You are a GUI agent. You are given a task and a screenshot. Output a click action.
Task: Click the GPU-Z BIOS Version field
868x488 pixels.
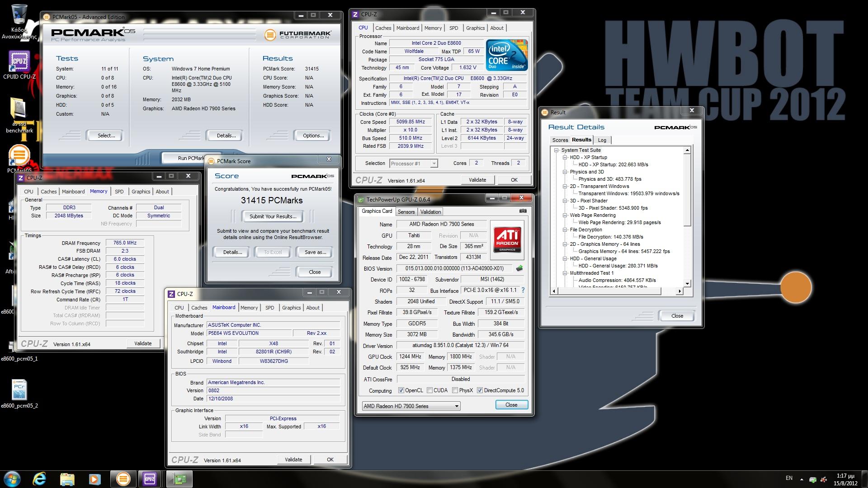tap(454, 268)
